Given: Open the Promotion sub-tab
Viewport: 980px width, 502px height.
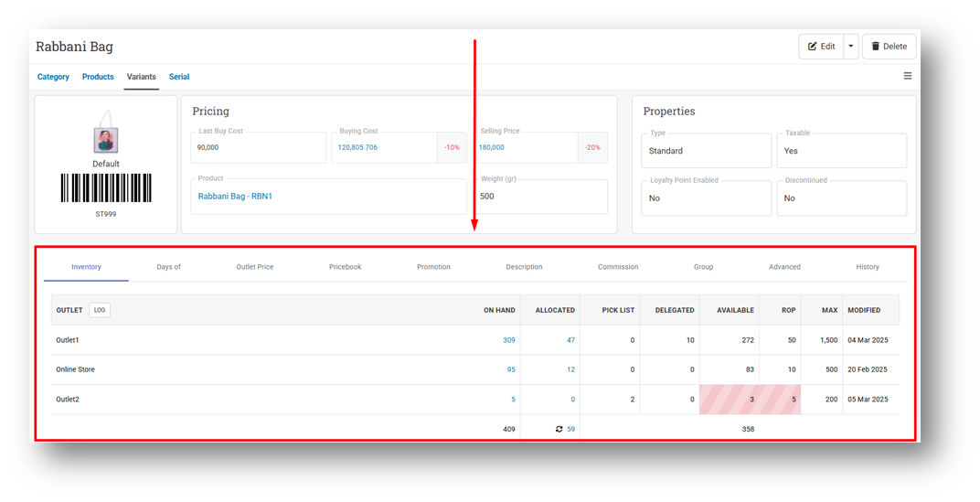Looking at the screenshot, I should [x=433, y=267].
